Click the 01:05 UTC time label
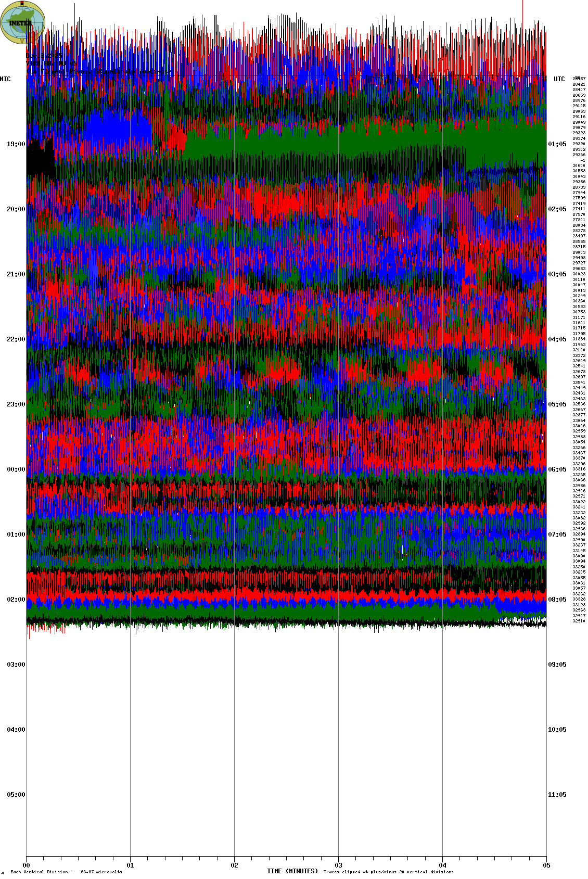This screenshot has height=879, width=588. pyautogui.click(x=557, y=144)
